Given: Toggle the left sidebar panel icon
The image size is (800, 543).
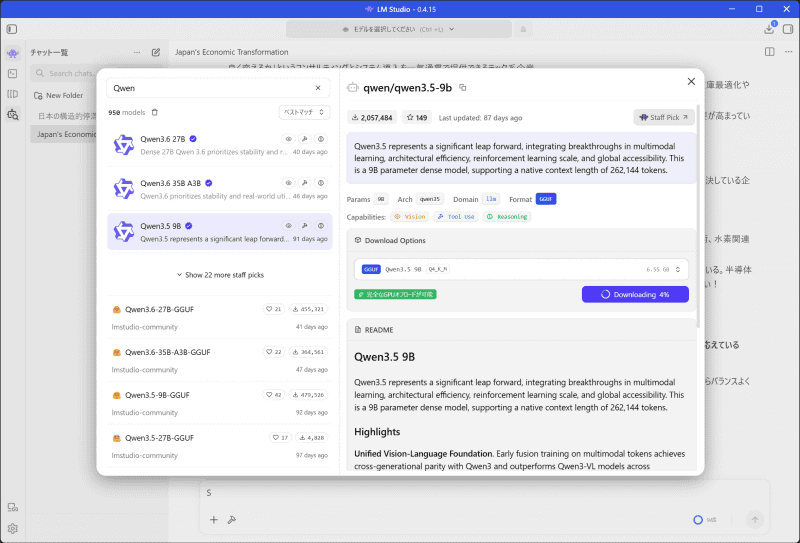Looking at the screenshot, I should coord(12,29).
